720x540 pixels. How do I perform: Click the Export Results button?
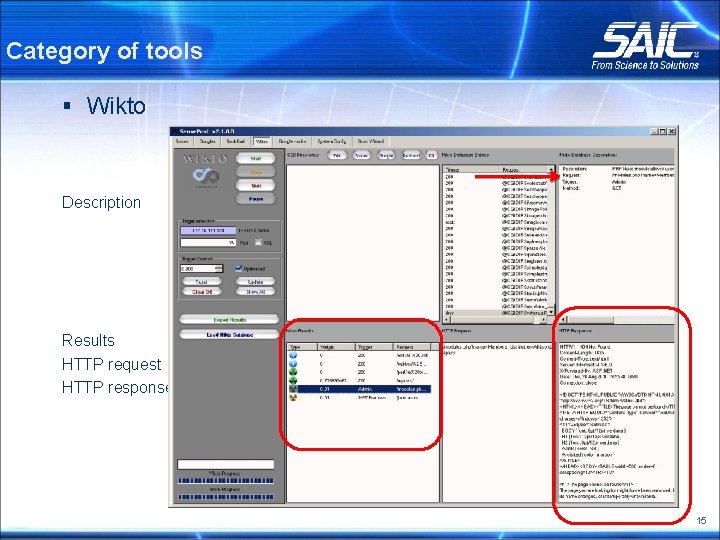[229, 319]
